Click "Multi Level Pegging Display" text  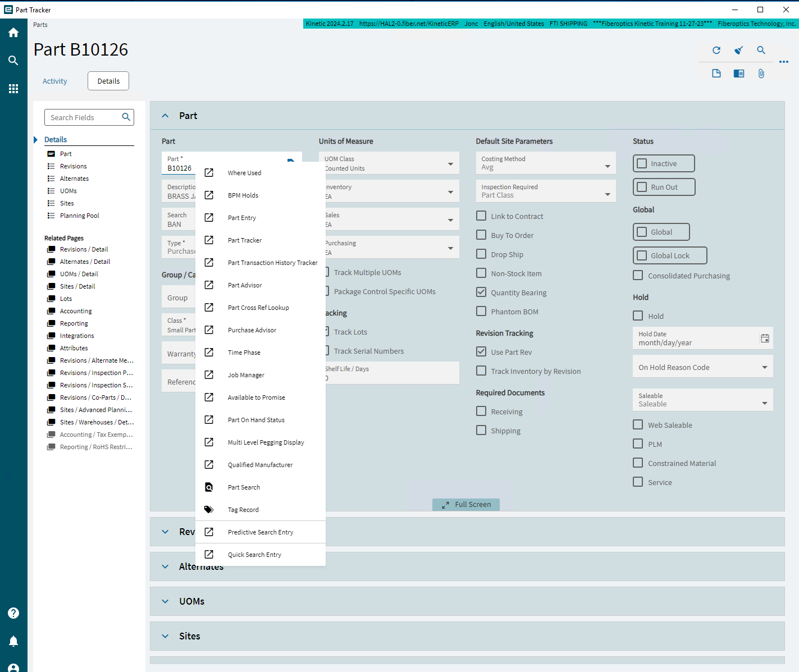click(x=266, y=442)
